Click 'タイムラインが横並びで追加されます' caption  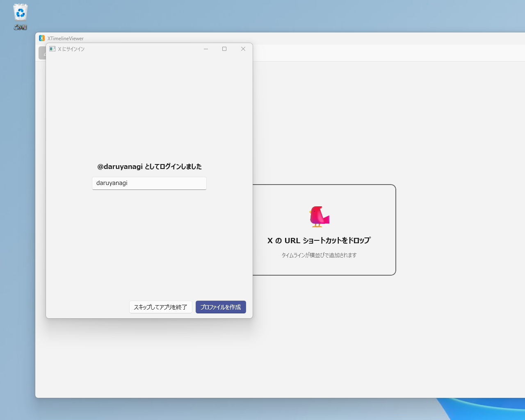(x=319, y=255)
